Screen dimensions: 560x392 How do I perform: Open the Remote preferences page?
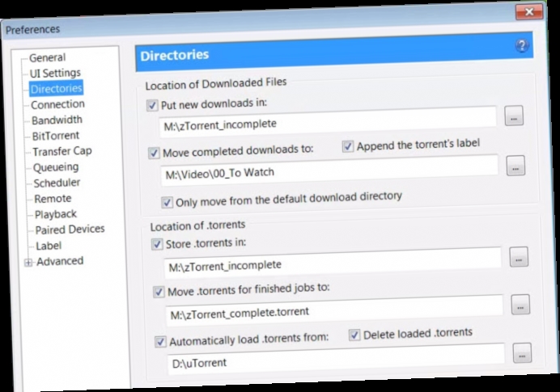(x=53, y=199)
